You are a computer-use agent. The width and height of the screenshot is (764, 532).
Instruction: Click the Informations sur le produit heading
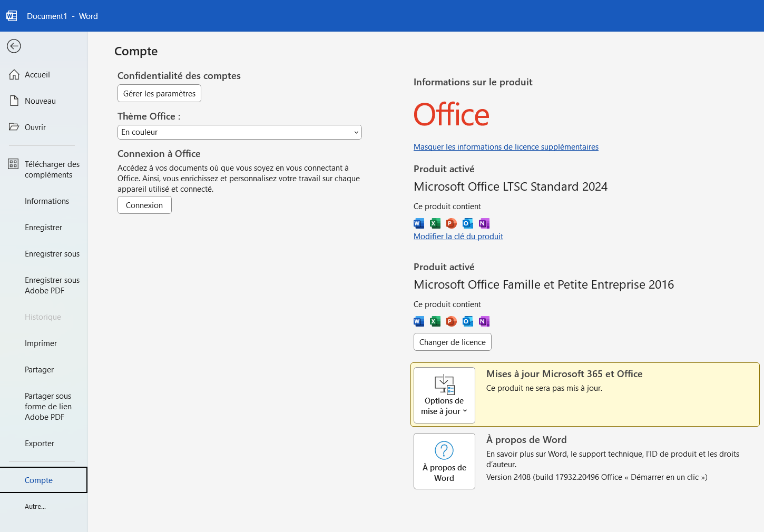coord(473,82)
